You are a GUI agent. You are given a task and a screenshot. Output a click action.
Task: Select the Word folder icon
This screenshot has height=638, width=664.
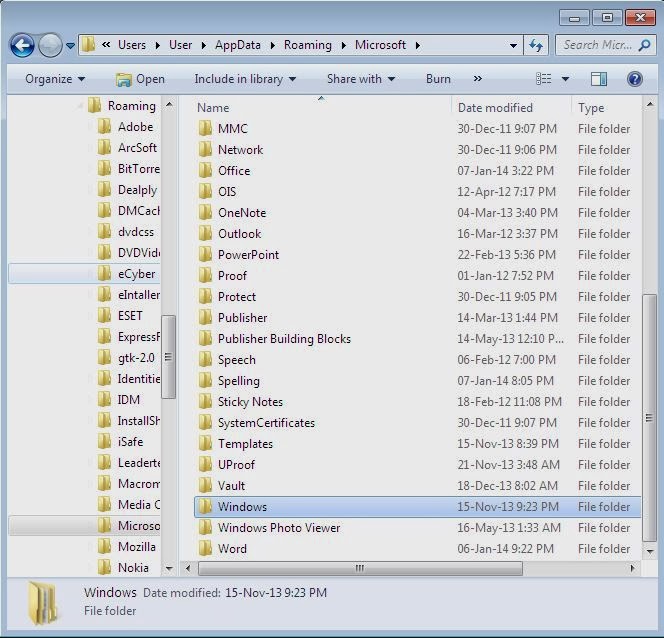coord(205,548)
